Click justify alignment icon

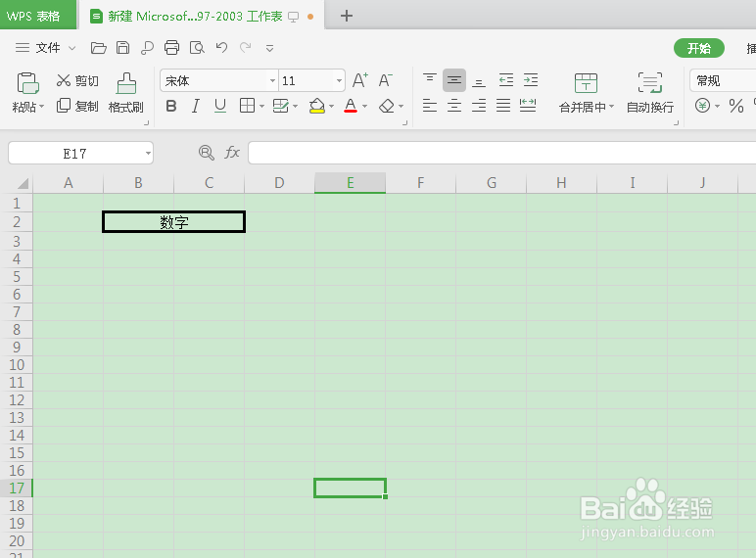[x=503, y=105]
